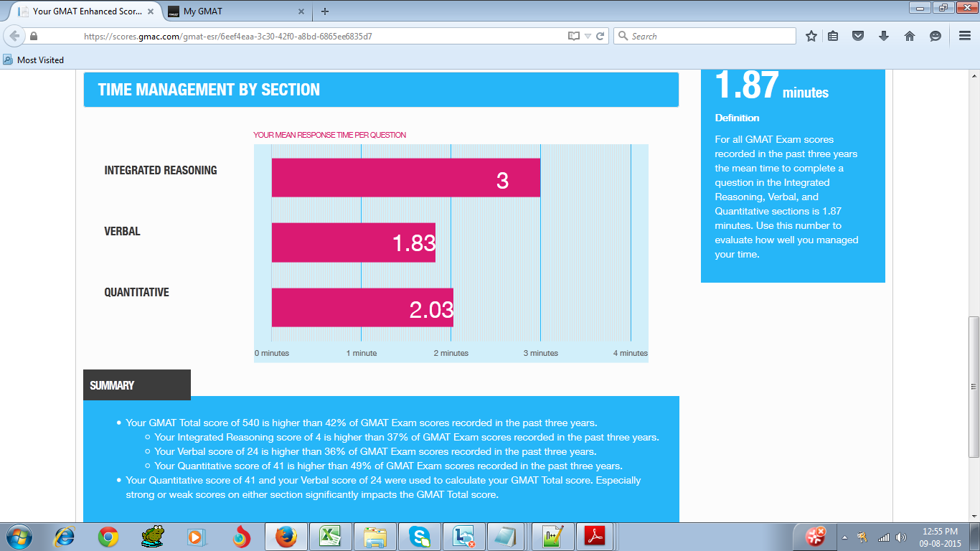
Task: Expand the address bar history dropdown
Action: pyautogui.click(x=588, y=36)
